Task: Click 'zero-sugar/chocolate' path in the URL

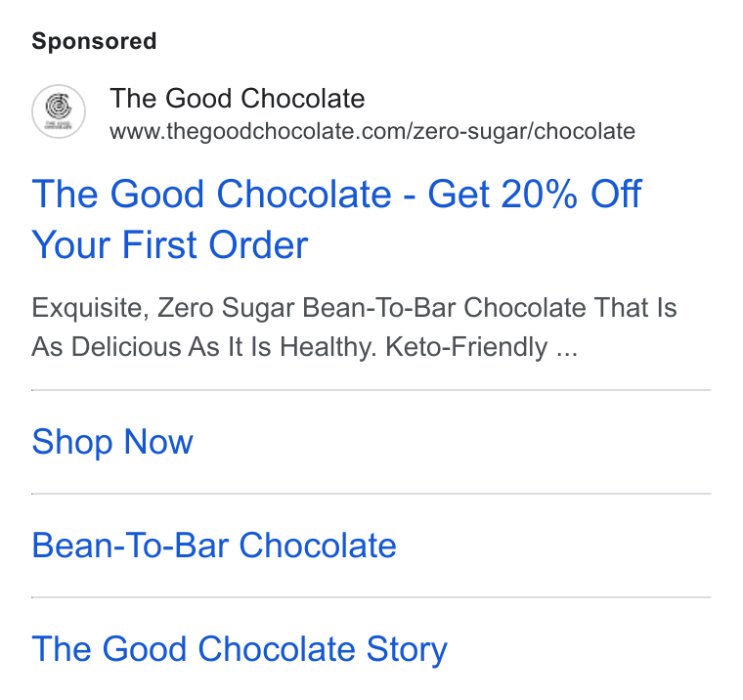Action: [x=524, y=131]
